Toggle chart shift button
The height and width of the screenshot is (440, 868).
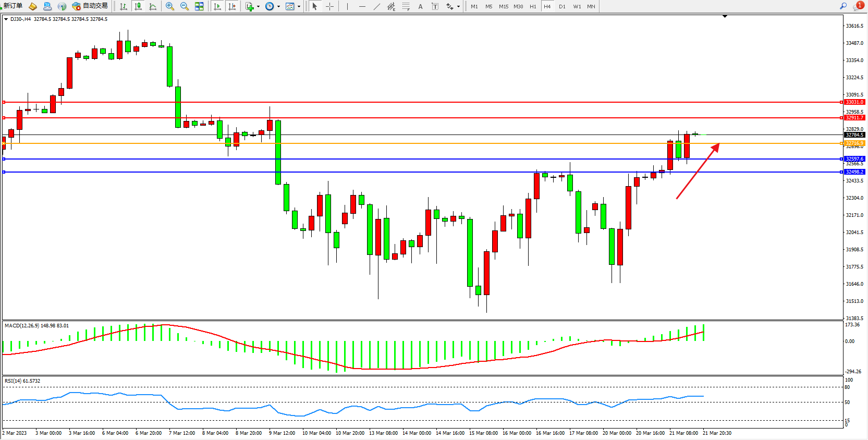pos(232,6)
